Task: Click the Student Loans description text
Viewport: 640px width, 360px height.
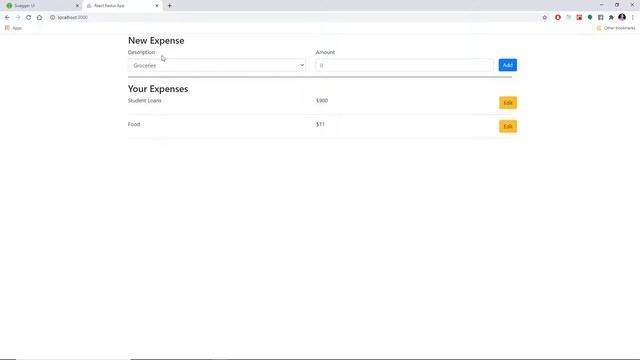Action: [144, 101]
